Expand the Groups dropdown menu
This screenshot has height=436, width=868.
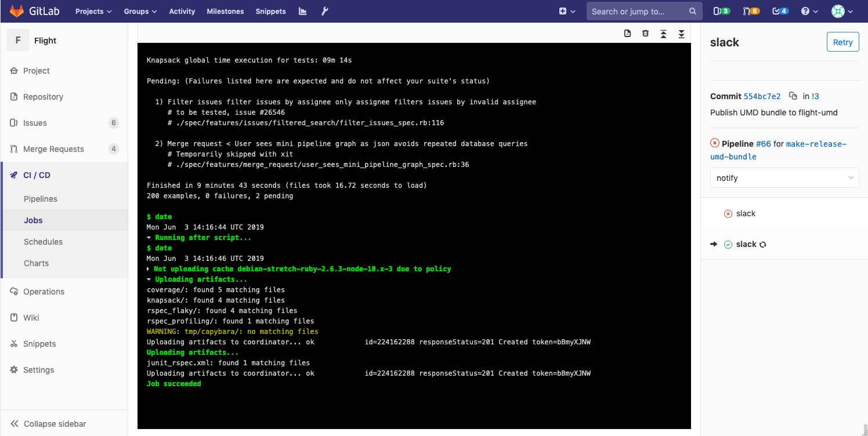click(140, 11)
